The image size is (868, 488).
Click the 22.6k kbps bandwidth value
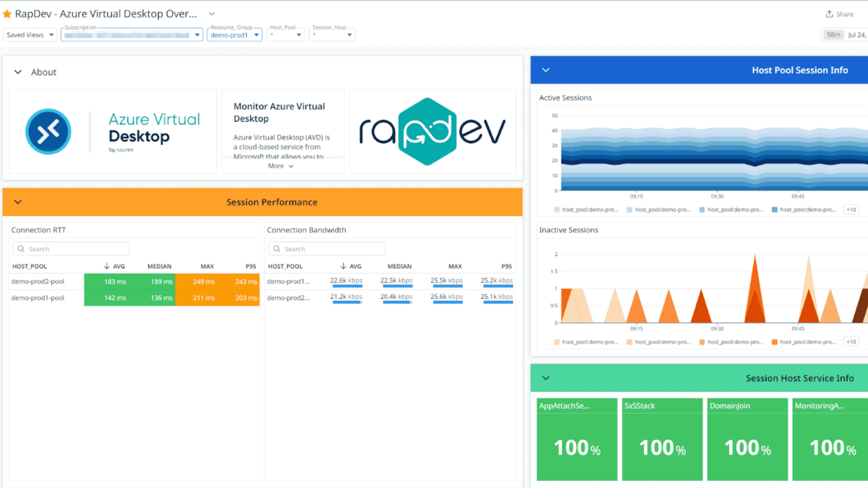point(346,281)
